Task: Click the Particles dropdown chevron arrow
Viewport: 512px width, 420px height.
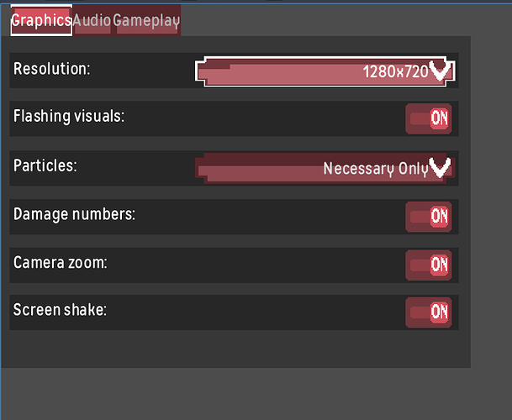Action: pyautogui.click(x=440, y=168)
